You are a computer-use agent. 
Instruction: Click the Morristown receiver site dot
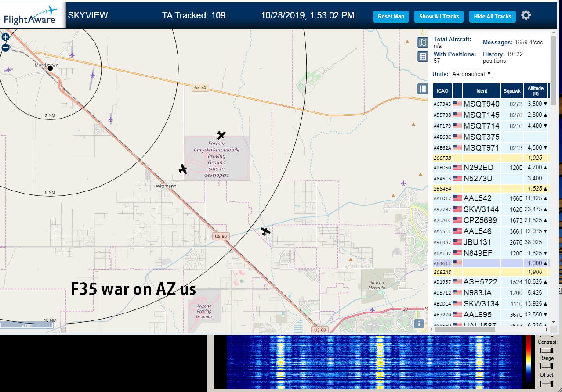coord(50,68)
